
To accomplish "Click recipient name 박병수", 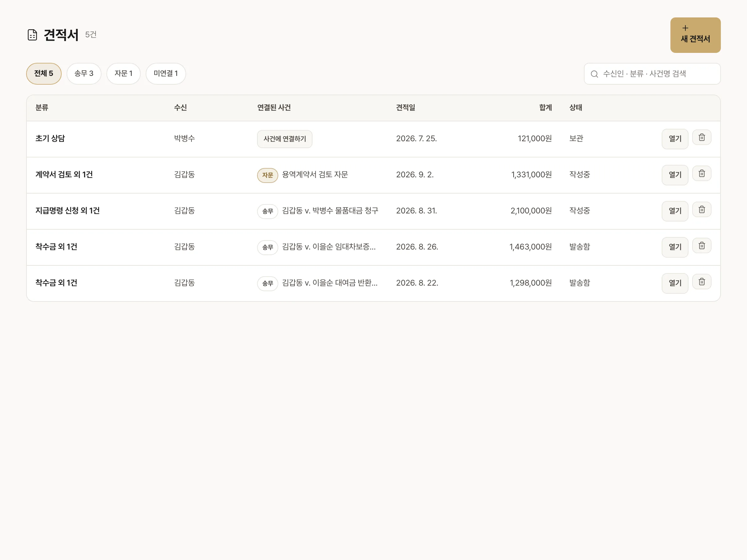I will pos(184,138).
